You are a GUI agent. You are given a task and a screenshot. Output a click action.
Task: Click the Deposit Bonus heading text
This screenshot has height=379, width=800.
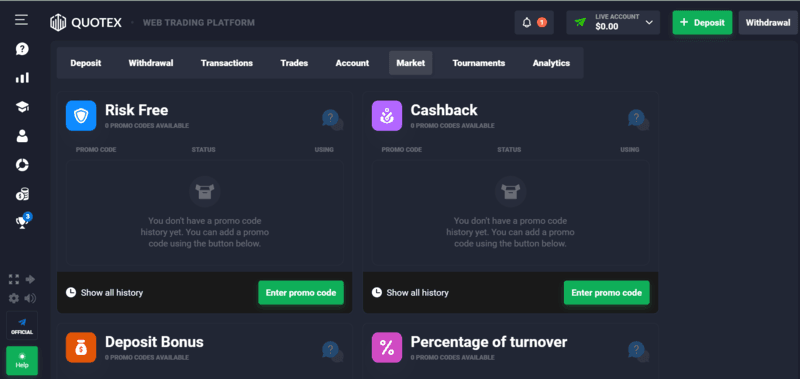[154, 342]
